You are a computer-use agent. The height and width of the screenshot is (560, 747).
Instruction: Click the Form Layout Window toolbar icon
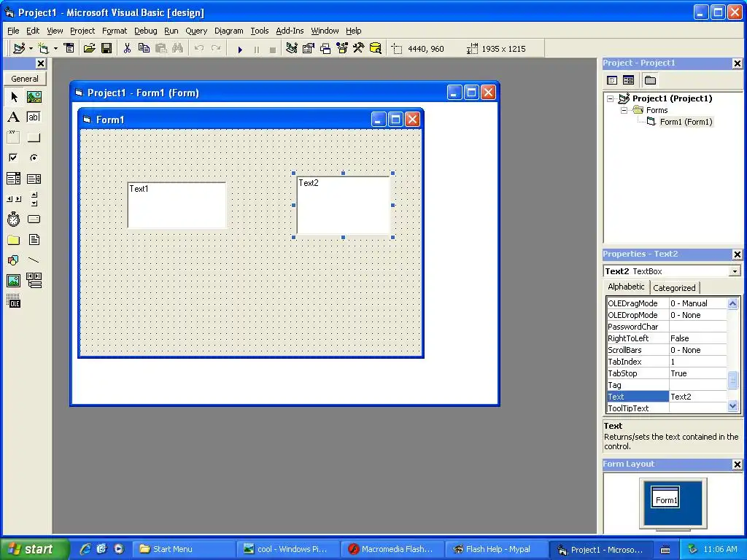point(325,48)
